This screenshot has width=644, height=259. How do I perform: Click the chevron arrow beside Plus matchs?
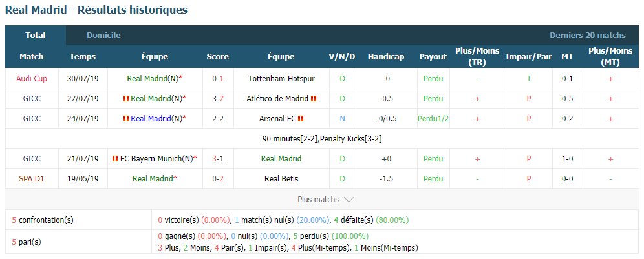click(x=349, y=200)
